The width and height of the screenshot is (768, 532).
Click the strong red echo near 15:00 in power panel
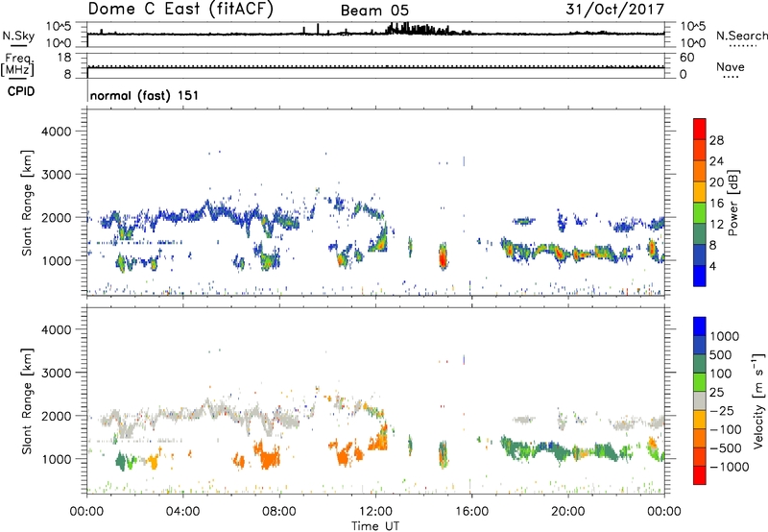(x=443, y=256)
